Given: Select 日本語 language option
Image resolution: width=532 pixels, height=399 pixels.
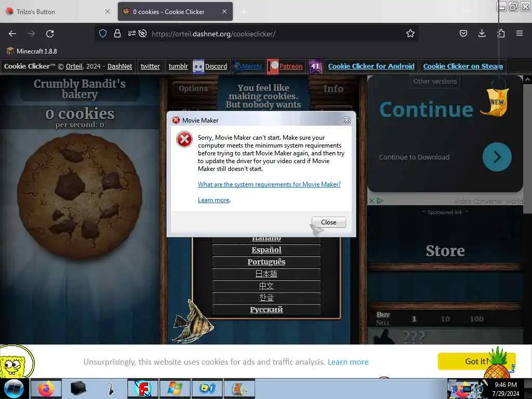Looking at the screenshot, I should pyautogui.click(x=267, y=273).
